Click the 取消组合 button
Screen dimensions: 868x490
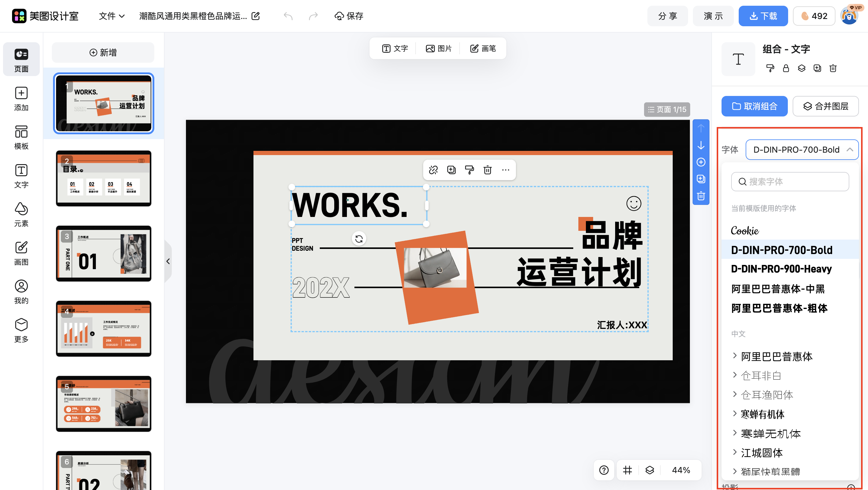[754, 106]
